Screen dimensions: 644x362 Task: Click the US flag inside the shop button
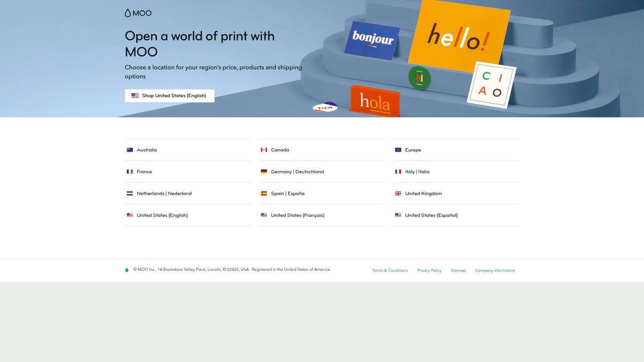click(x=134, y=95)
